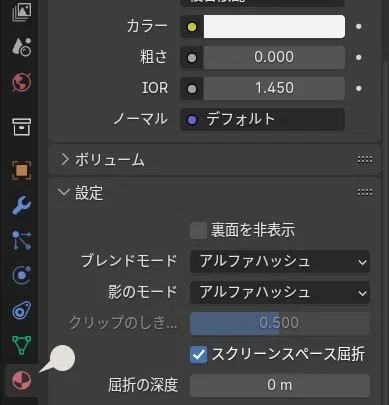Screen dimensions: 389x405
Task: Click the animate dot for 粗さ
Action: pyautogui.click(x=359, y=58)
